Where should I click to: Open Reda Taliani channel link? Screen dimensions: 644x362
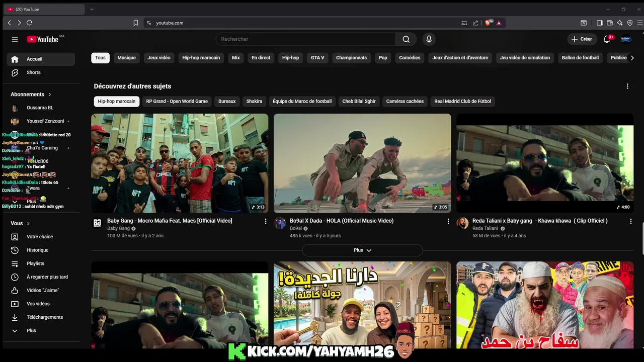coord(485,228)
